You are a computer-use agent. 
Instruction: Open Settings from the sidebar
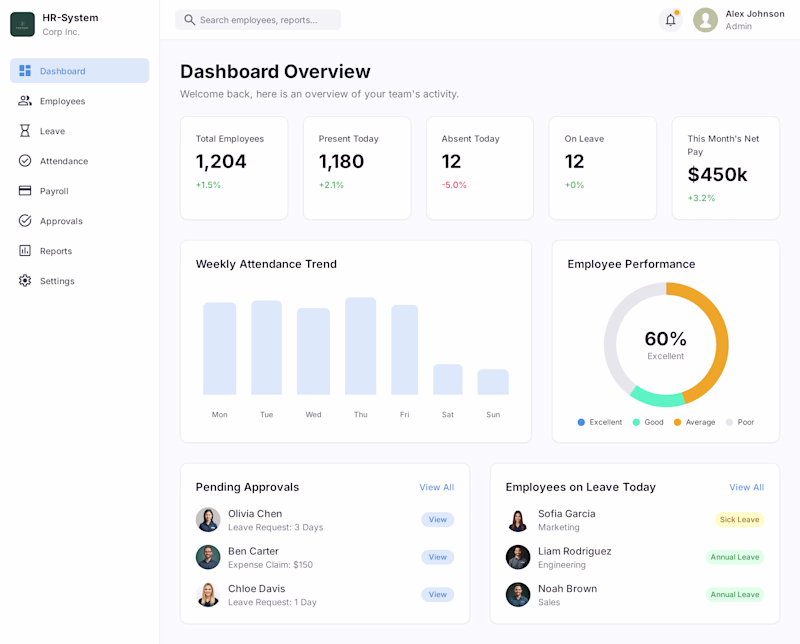pos(80,281)
